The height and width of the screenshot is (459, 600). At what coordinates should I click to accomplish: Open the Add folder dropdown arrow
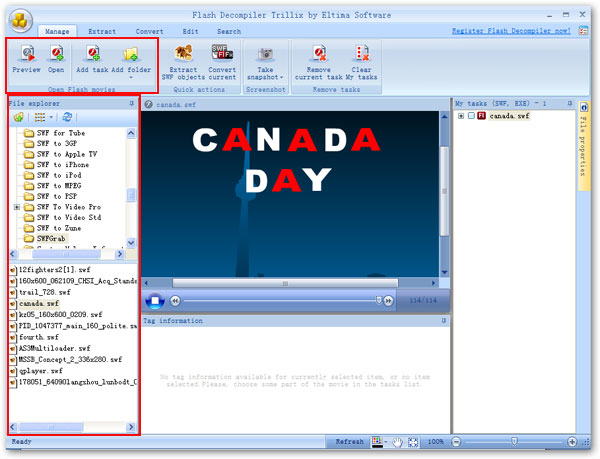click(x=131, y=77)
